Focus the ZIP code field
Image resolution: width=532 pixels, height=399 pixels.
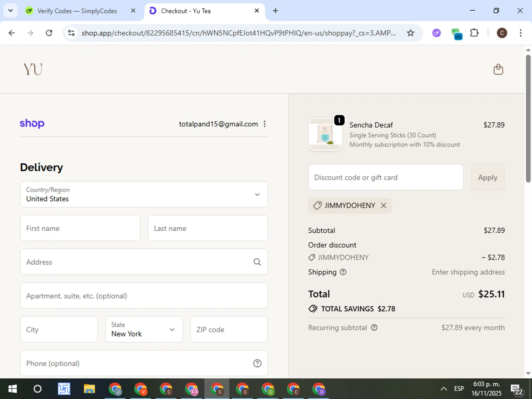pyautogui.click(x=229, y=329)
